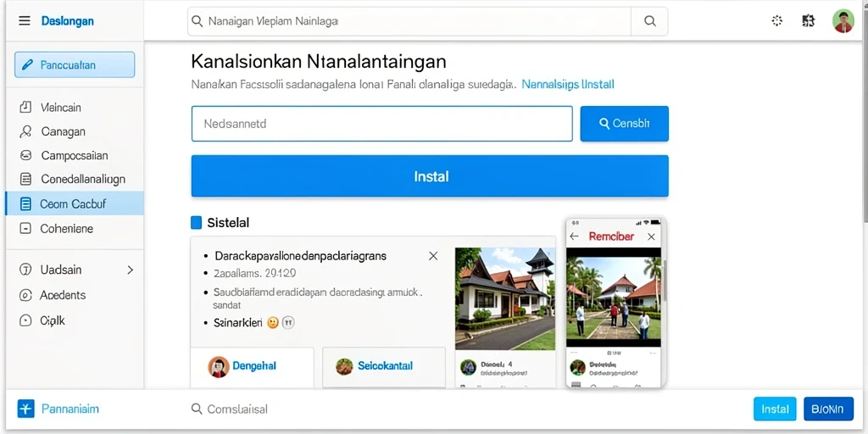The image size is (868, 434).
Task: Click the Pannaniaim label in bottom bar
Action: coord(70,409)
